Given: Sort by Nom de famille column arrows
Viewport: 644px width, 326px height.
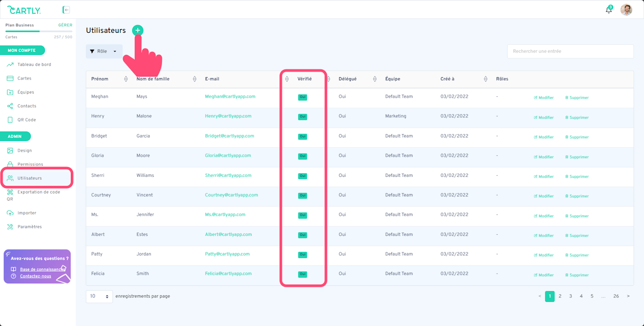Looking at the screenshot, I should click(195, 79).
